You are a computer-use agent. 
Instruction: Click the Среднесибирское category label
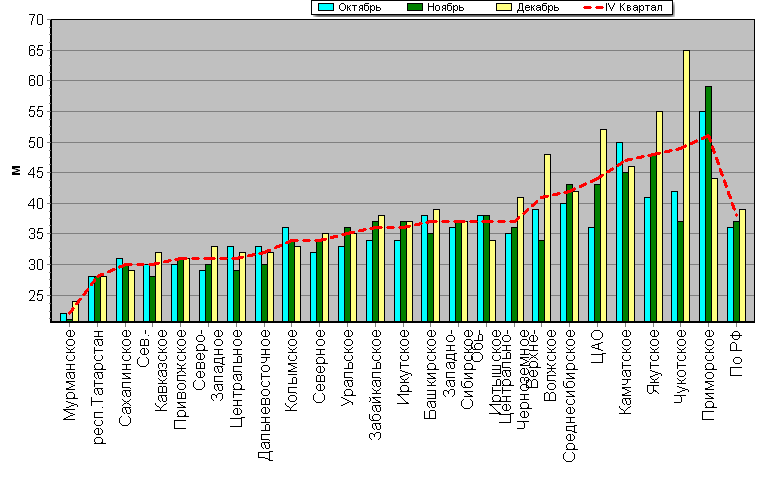(569, 396)
